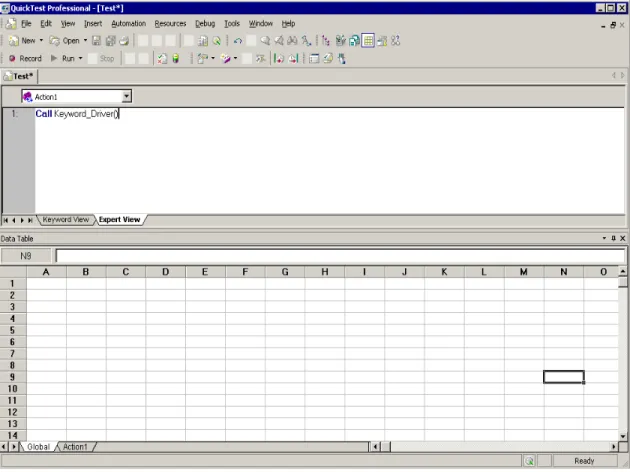Click the N9 cell reference box
Screen dimensions: 630x472
[26, 256]
